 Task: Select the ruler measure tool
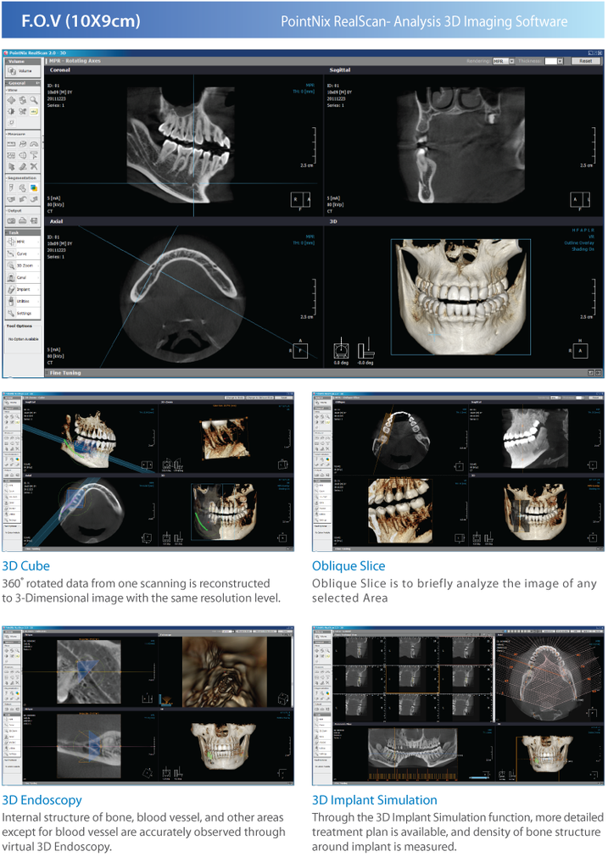click(12, 145)
